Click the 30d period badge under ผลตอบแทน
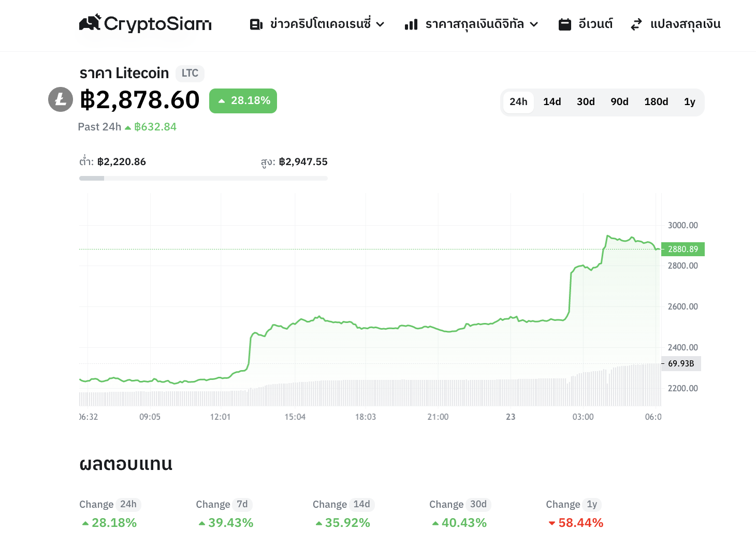The height and width of the screenshot is (559, 756). (478, 504)
